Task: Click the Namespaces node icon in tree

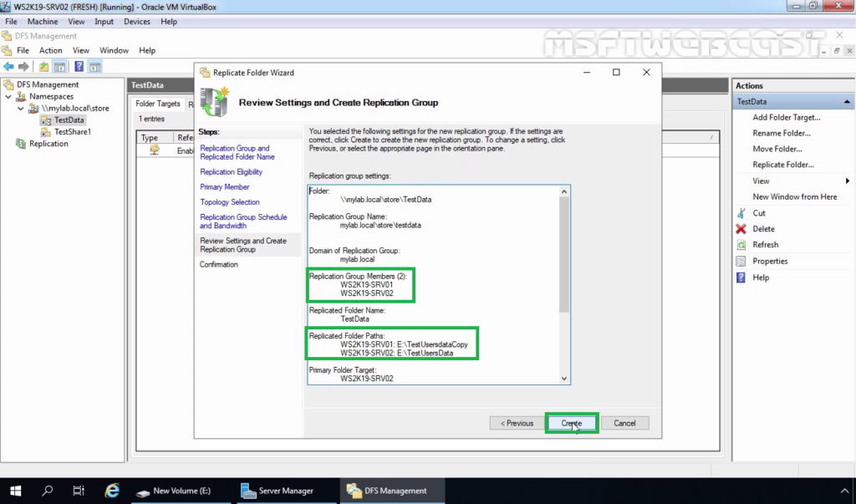Action: point(21,96)
